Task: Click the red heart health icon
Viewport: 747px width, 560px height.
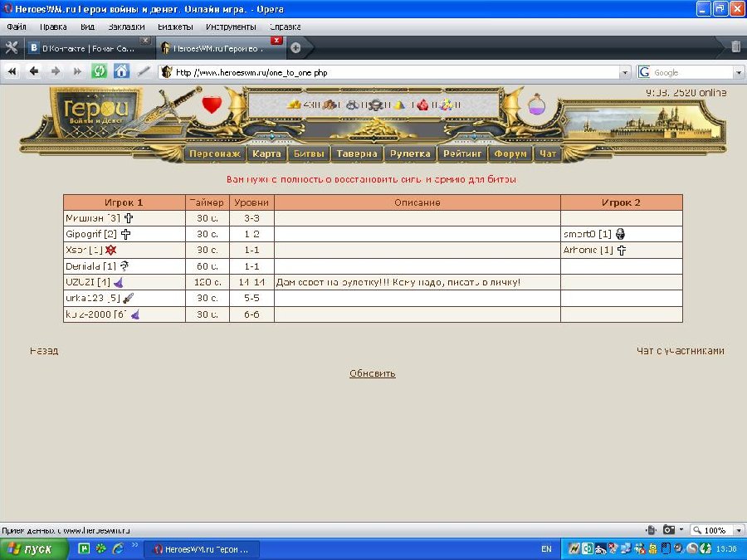Action: coord(212,105)
